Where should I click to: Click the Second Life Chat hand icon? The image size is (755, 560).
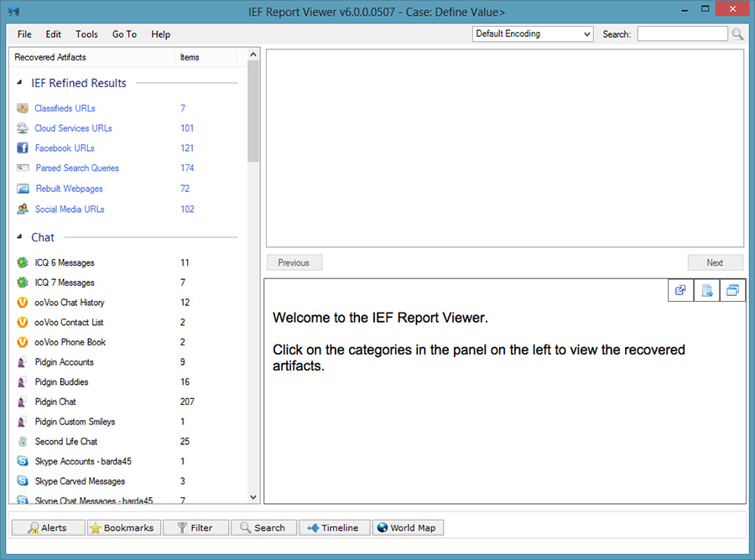click(22, 441)
